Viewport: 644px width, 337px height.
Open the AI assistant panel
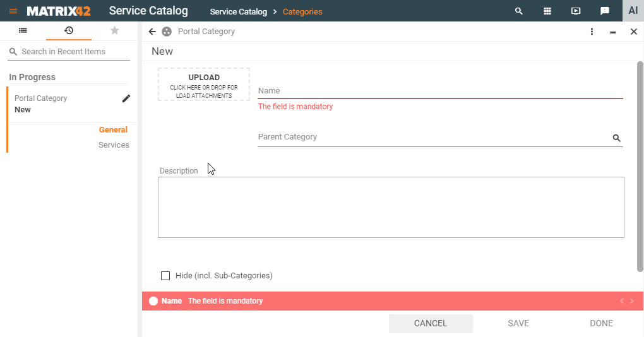click(633, 11)
